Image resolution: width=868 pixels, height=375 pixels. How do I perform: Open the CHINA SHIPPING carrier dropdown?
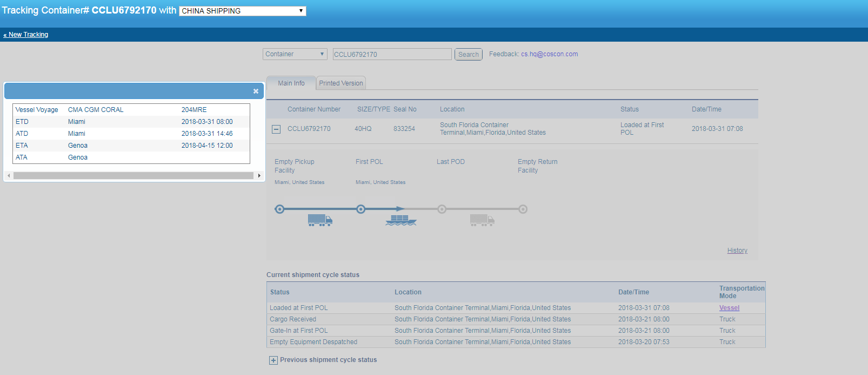tap(243, 11)
